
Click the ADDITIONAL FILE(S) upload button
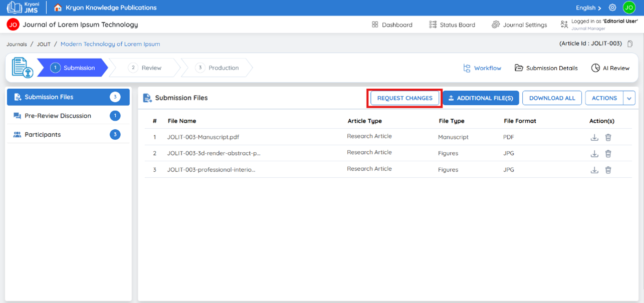pyautogui.click(x=481, y=98)
